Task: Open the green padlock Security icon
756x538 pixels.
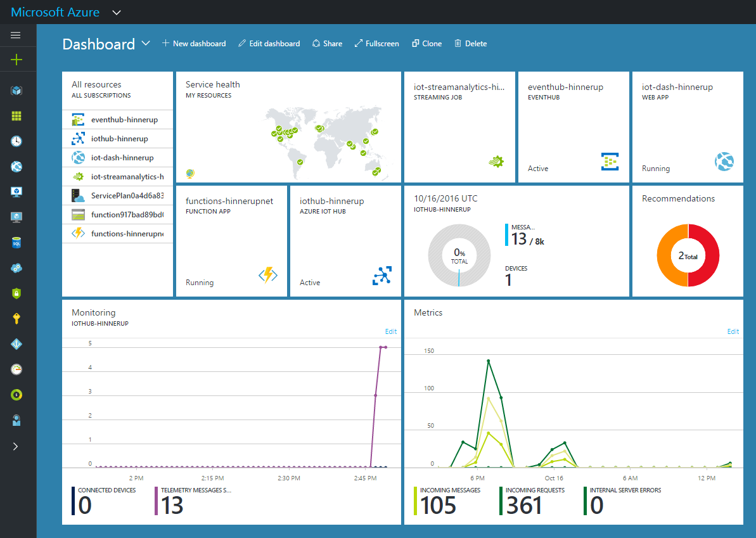Action: pos(16,293)
